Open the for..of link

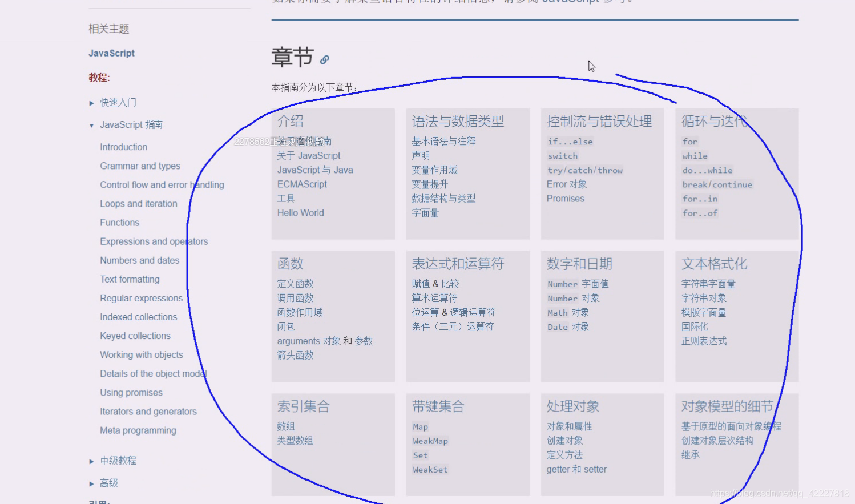[700, 213]
